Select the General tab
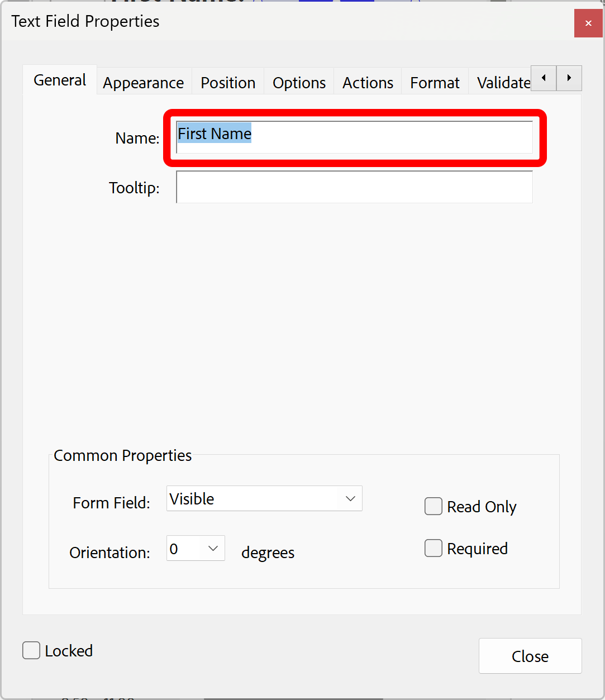Screen dimensions: 605x700 (x=59, y=80)
